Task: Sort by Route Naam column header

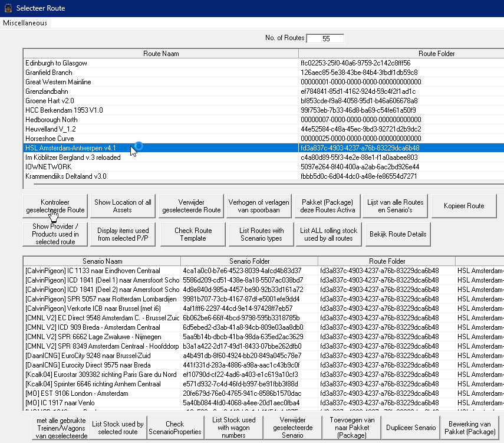Action: pyautogui.click(x=160, y=54)
